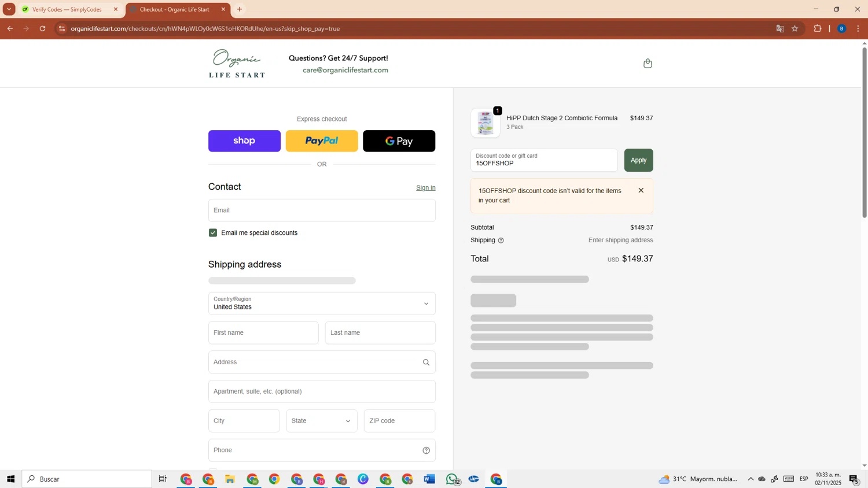Go back with the browser back arrow
Viewport: 868px width, 488px height.
click(x=10, y=28)
